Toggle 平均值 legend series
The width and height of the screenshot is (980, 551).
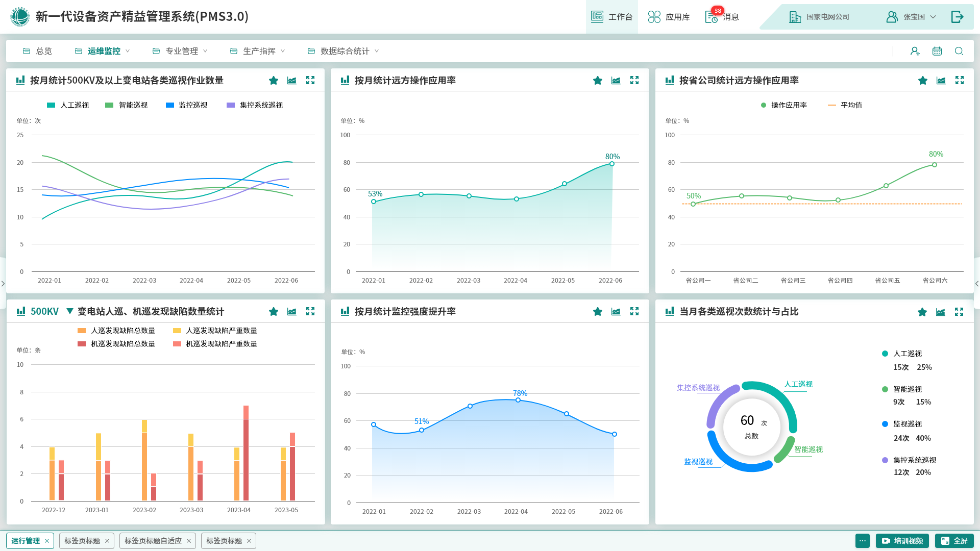pyautogui.click(x=845, y=105)
